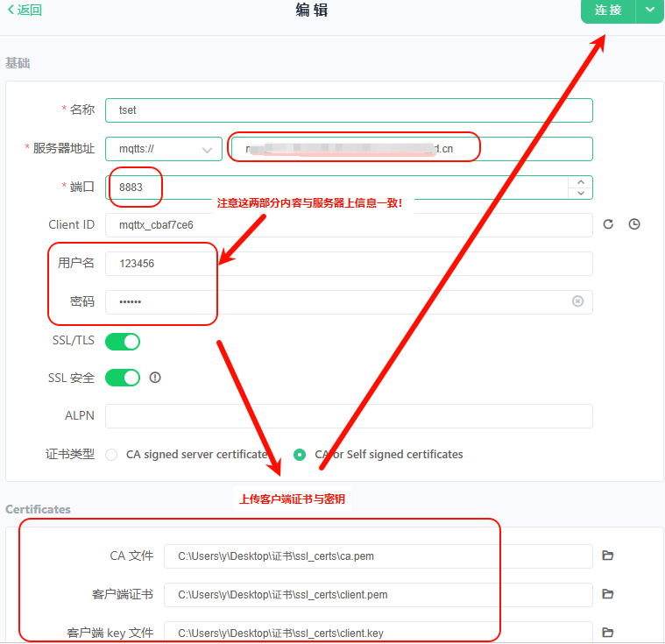
Task: Select CA or Self signed certificates radio
Action: [300, 455]
